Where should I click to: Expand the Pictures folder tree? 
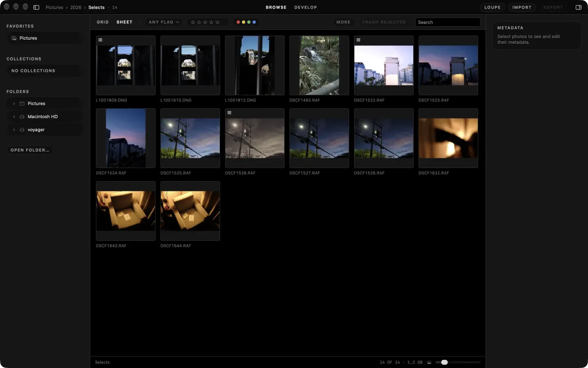(14, 103)
